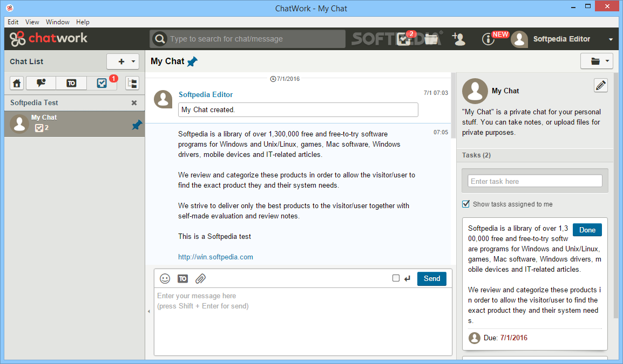The width and height of the screenshot is (623, 364).
Task: Click the My Chat created message
Action: [x=298, y=109]
